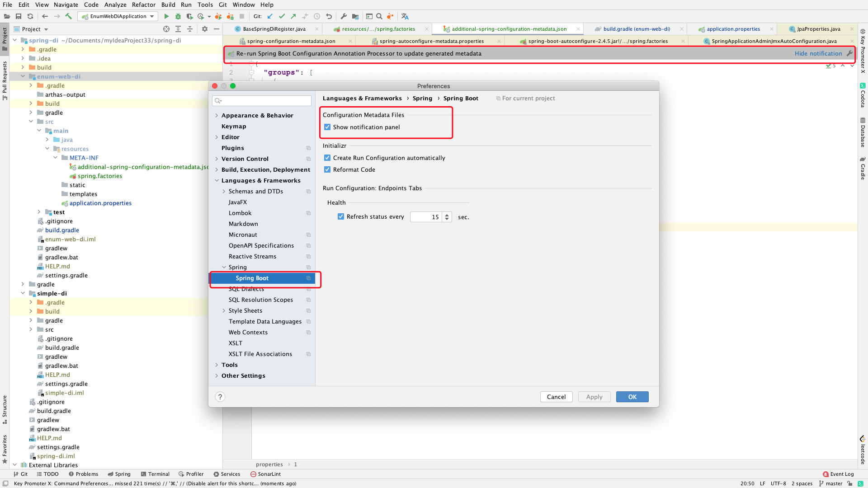Image resolution: width=868 pixels, height=488 pixels.
Task: Click master git branch in status bar
Action: click(x=830, y=483)
